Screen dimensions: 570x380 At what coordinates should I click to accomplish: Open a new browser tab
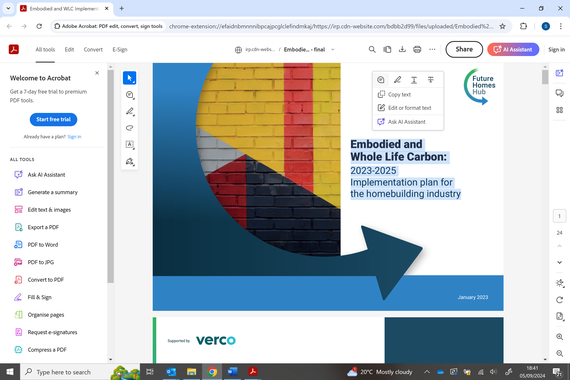(121, 8)
